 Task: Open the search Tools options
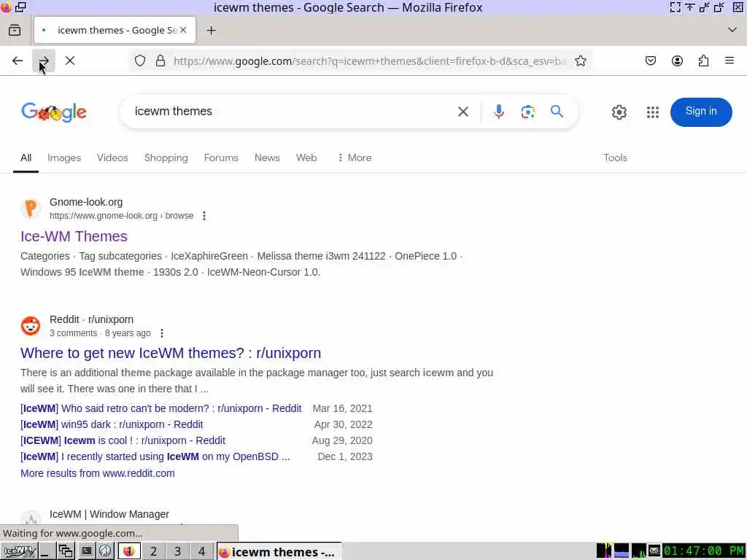tap(615, 157)
